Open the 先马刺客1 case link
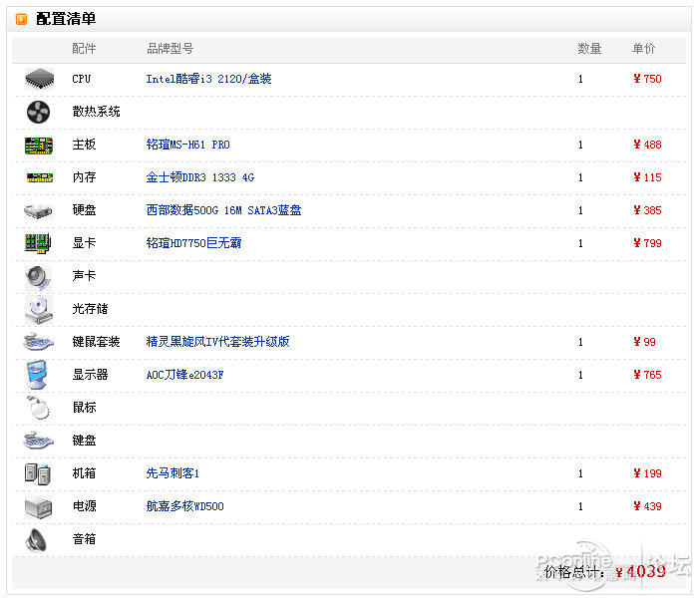 [x=173, y=473]
